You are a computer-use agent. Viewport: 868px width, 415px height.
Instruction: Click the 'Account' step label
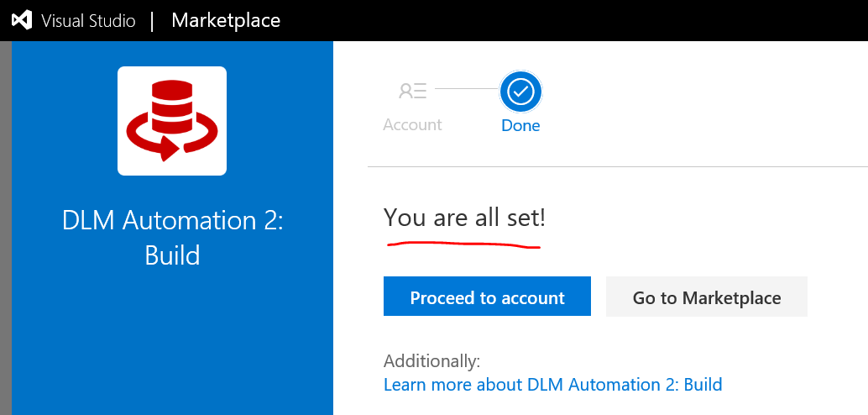(x=412, y=124)
